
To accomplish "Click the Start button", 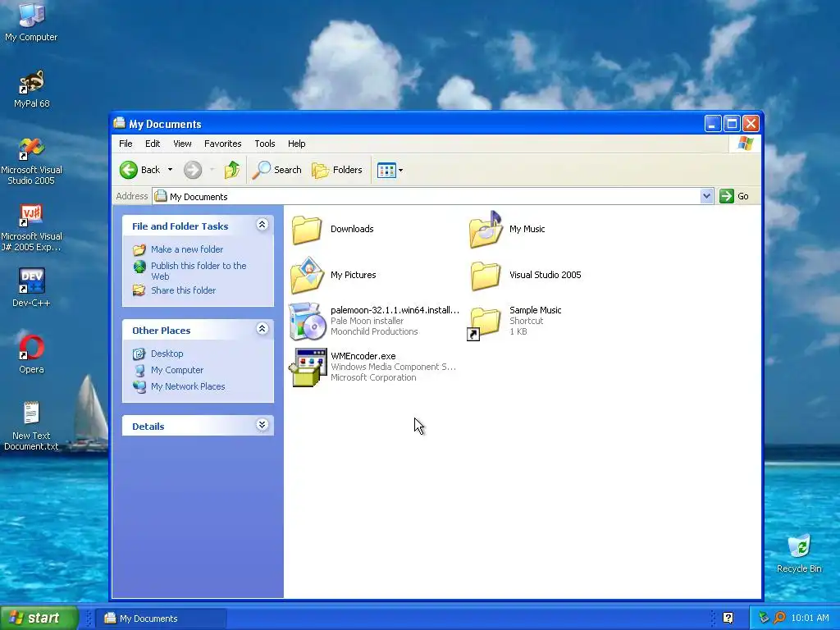I will (x=39, y=618).
